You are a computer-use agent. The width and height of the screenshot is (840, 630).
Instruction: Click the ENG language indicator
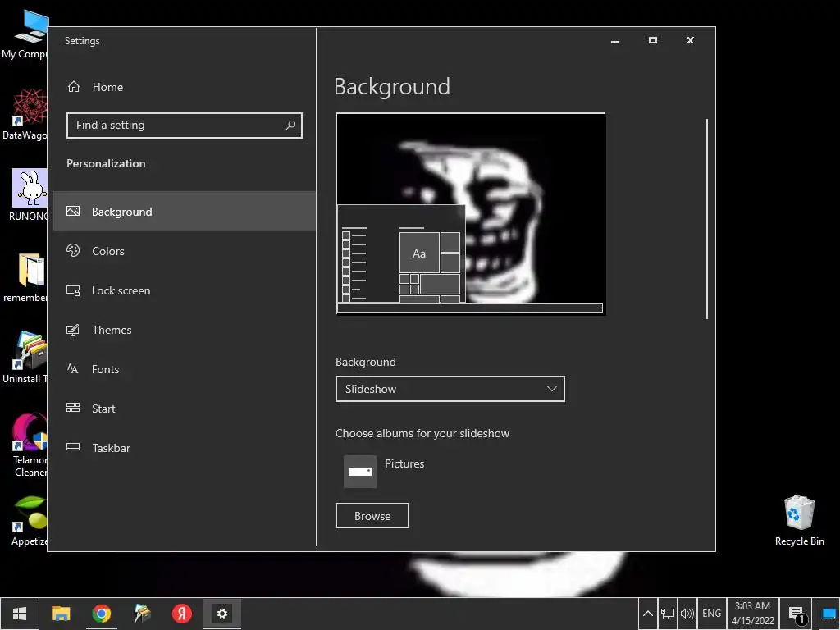[711, 614]
